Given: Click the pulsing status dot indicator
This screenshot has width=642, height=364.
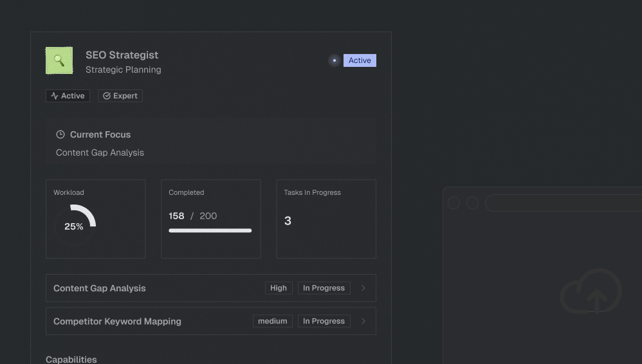Looking at the screenshot, I should click(x=335, y=60).
